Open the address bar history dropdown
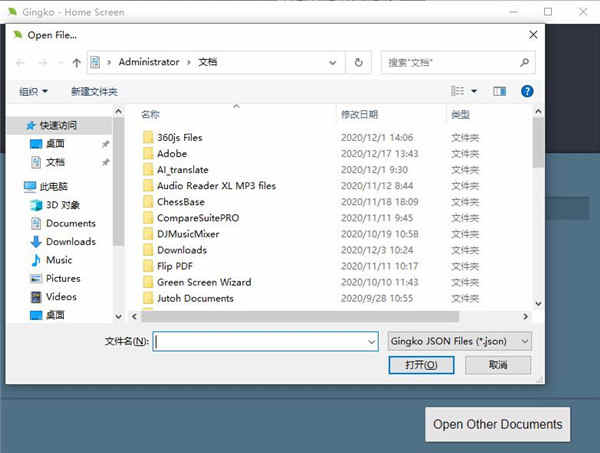This screenshot has width=600, height=453. coord(333,62)
